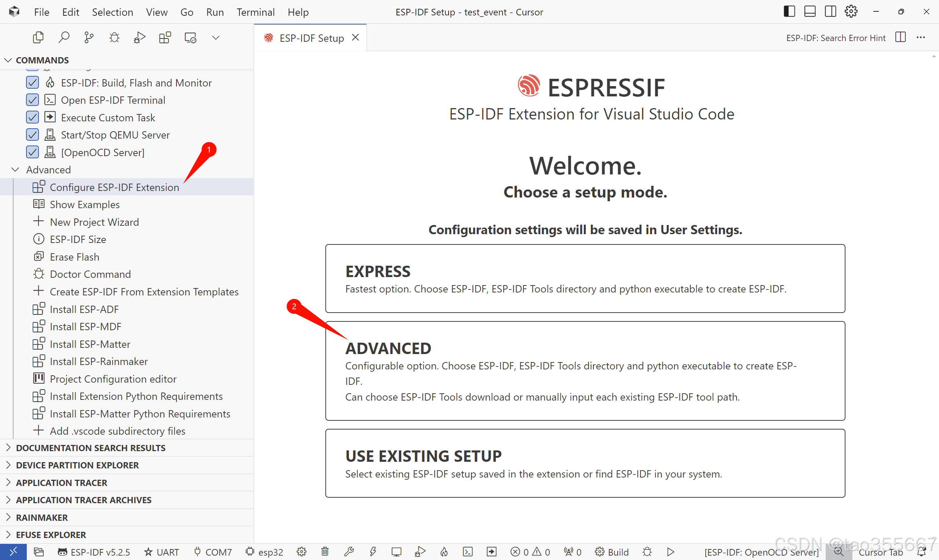Open the activity bar overflow chevron dropdown
This screenshot has height=560, width=939.
[x=216, y=37]
